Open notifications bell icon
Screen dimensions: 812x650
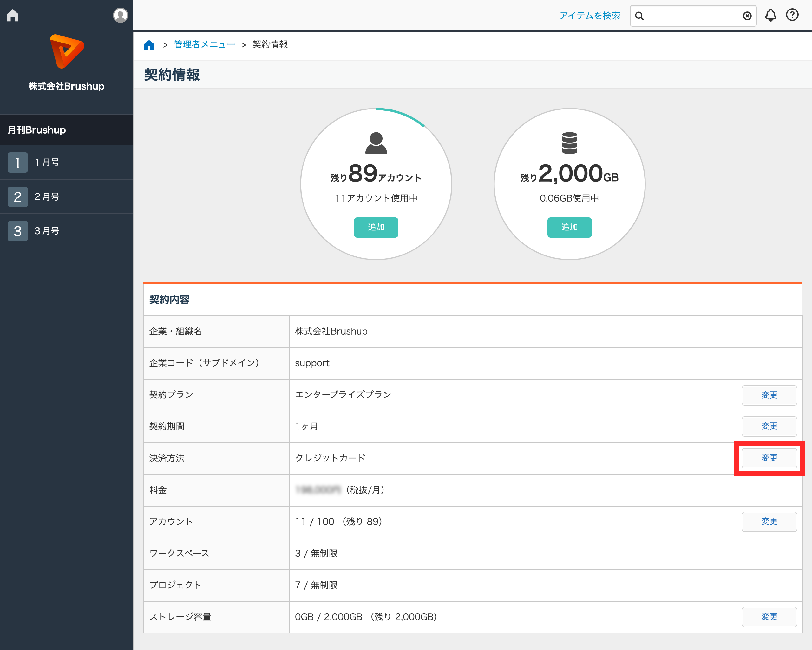click(770, 16)
